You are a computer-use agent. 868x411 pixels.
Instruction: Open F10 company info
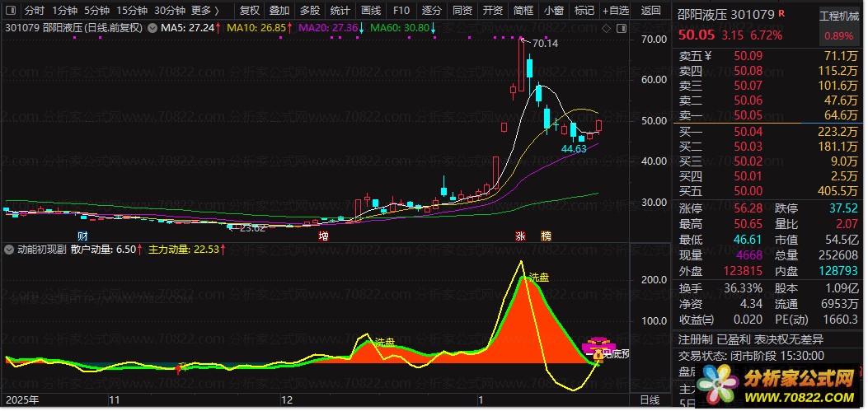(x=401, y=10)
